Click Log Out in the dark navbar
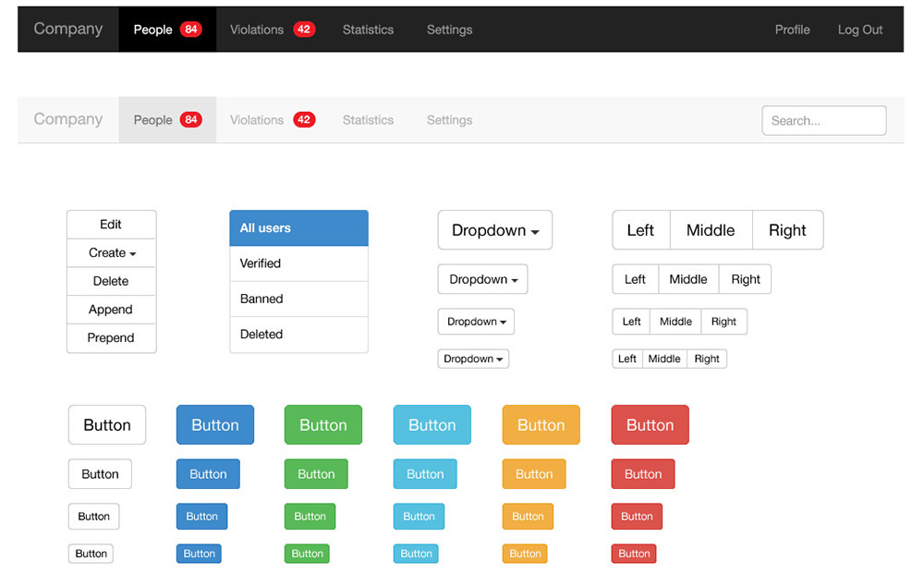This screenshot has width=924, height=574. point(860,29)
